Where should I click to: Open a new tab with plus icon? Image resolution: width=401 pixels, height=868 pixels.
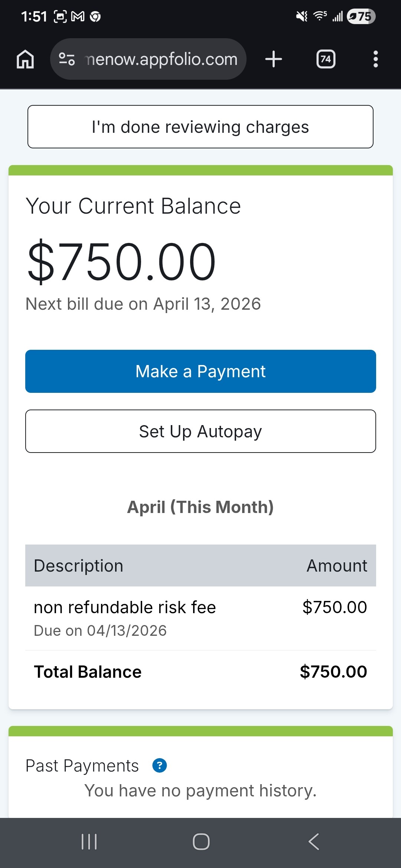(274, 59)
